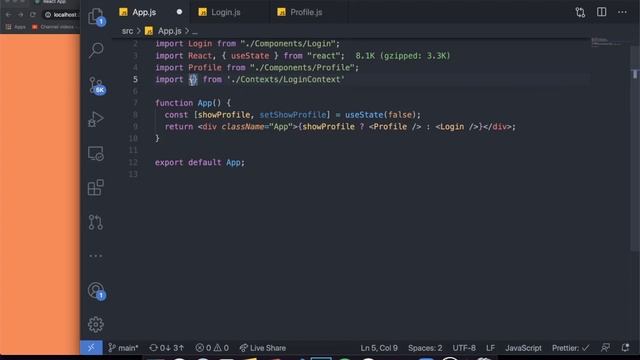Open the Manage gear settings menu

coord(96,324)
